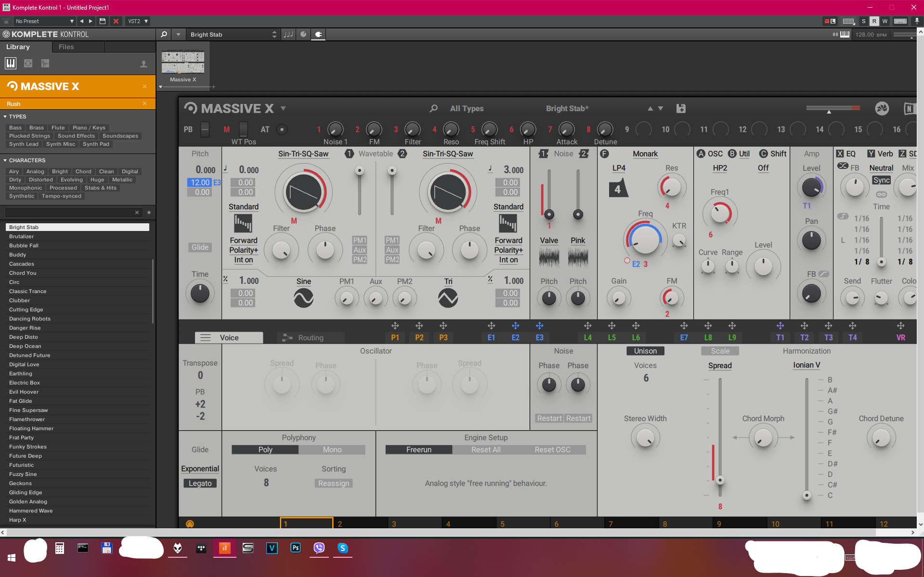The height and width of the screenshot is (577, 924).
Task: Select Mono polyphony mode
Action: click(332, 449)
